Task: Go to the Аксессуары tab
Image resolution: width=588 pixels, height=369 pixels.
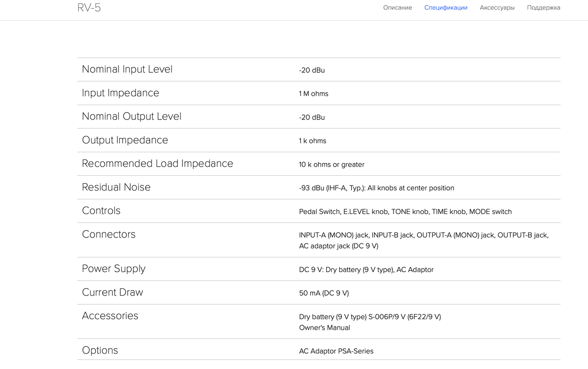Action: tap(497, 7)
